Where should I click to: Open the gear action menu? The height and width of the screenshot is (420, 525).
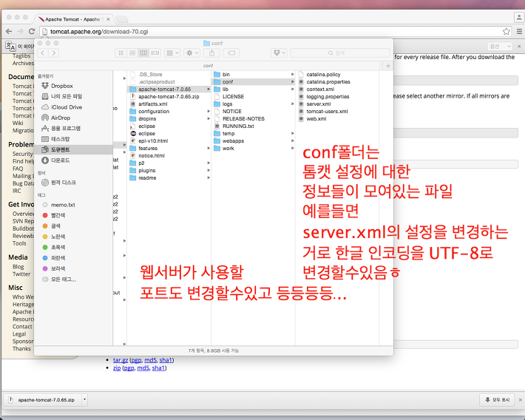[192, 53]
